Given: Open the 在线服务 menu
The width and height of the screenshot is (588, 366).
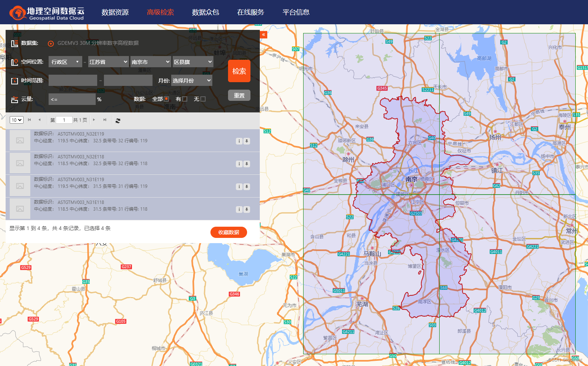Looking at the screenshot, I should coord(251,12).
